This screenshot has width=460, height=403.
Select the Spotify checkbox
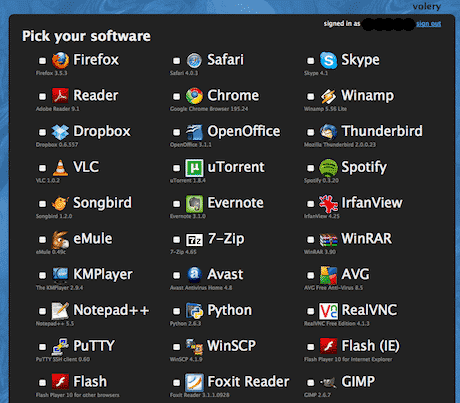click(x=310, y=168)
